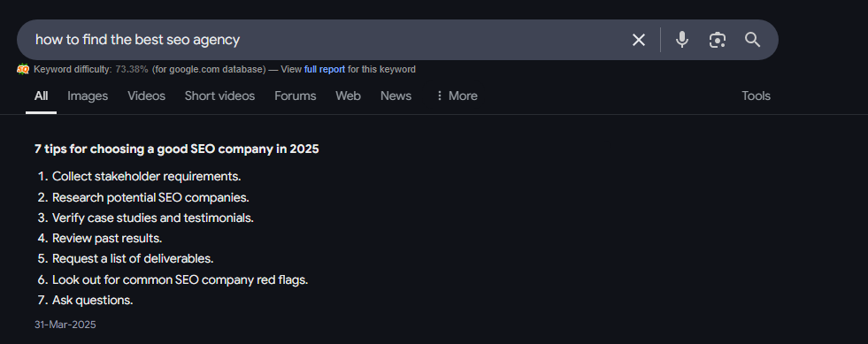Expand the More search filters menu

pos(457,96)
